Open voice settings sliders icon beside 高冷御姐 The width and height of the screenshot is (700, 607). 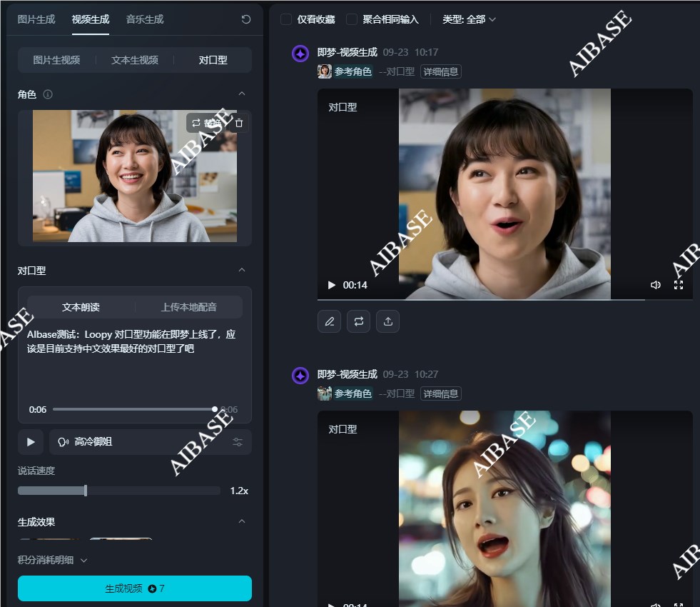point(238,442)
